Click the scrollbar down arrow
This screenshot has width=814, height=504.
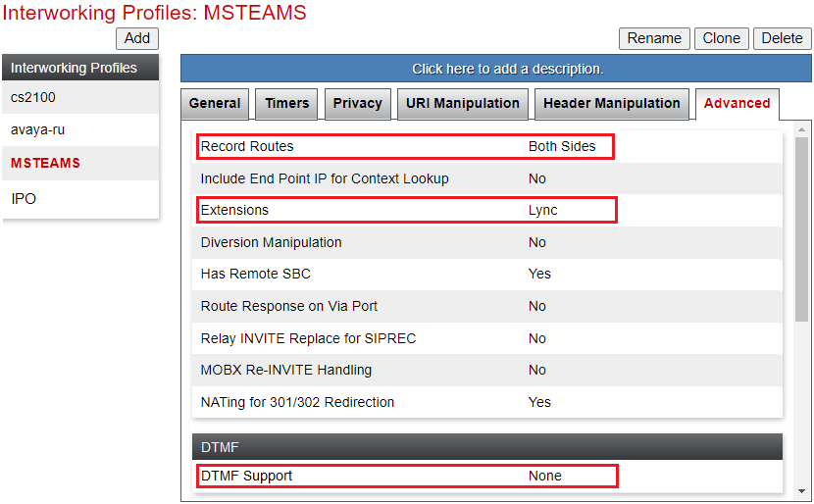(x=801, y=490)
